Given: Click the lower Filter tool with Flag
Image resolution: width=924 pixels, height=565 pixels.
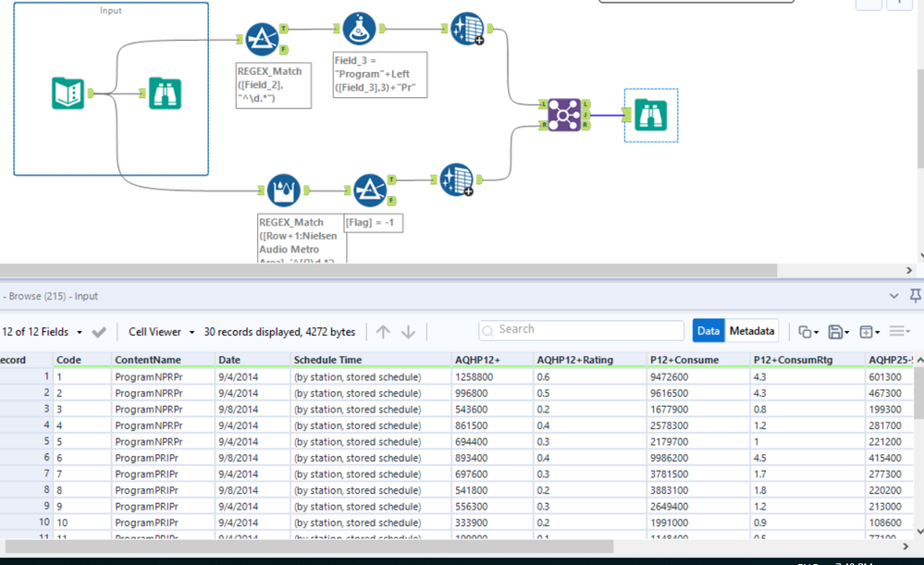Looking at the screenshot, I should (370, 190).
